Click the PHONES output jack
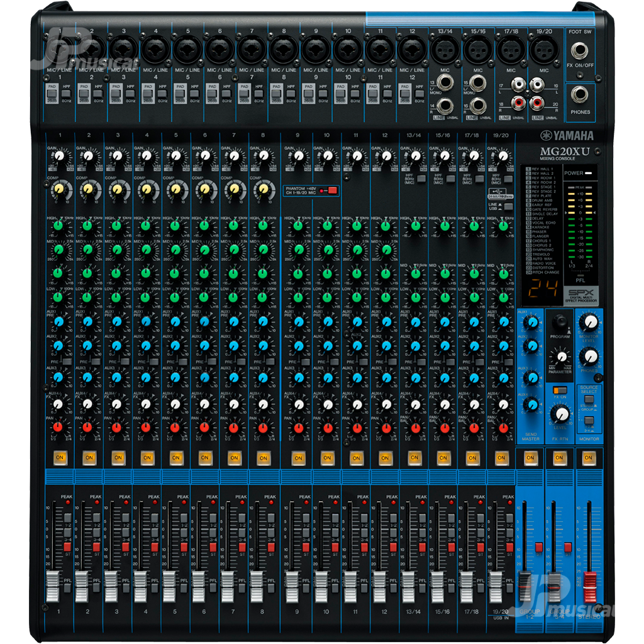Screen dimensions: 644x644 point(579,94)
